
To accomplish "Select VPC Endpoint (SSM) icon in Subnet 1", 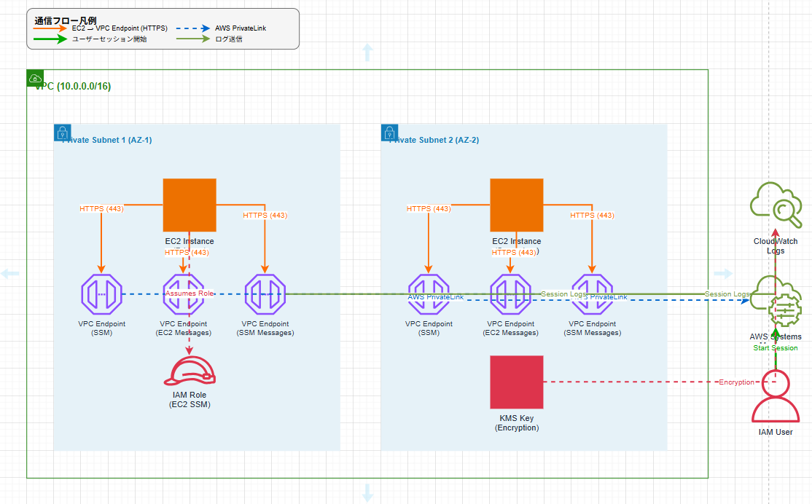I will pos(101,294).
